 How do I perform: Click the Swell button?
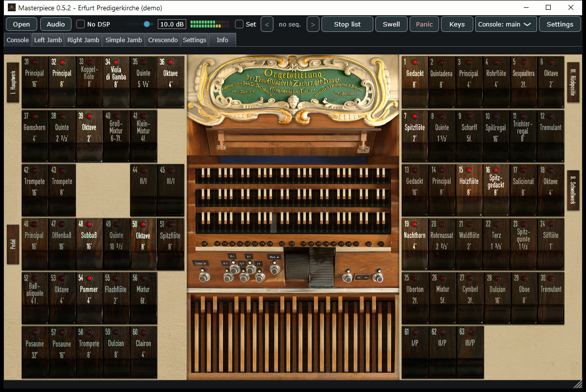[391, 24]
